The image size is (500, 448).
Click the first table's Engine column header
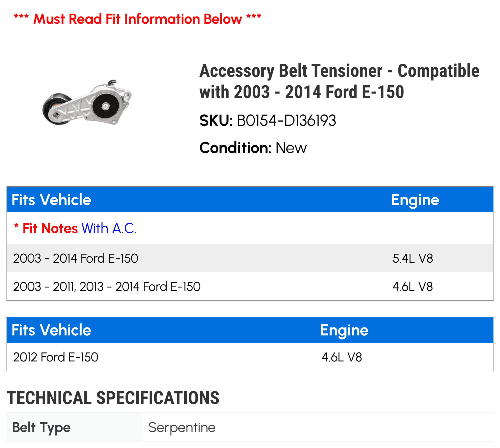click(415, 200)
